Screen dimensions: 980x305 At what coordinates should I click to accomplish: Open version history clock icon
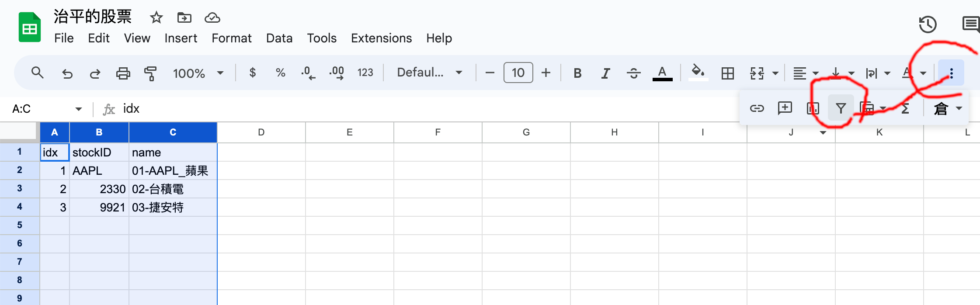point(928,24)
